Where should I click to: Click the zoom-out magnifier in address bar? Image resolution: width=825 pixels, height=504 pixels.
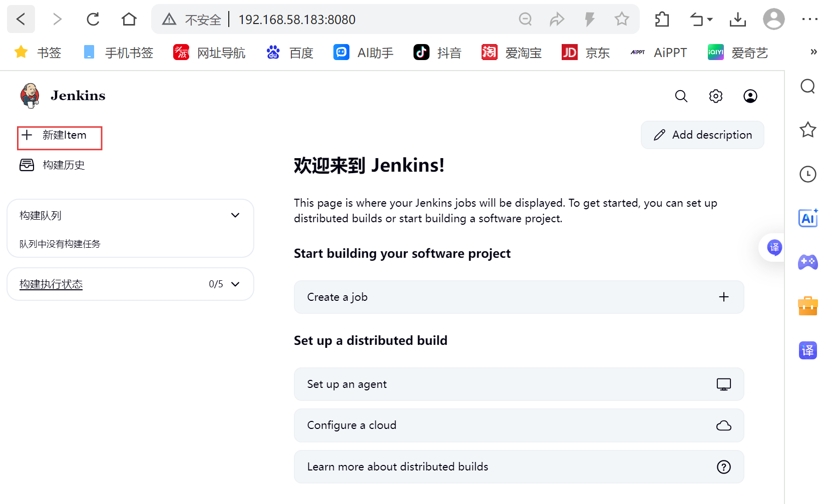525,19
